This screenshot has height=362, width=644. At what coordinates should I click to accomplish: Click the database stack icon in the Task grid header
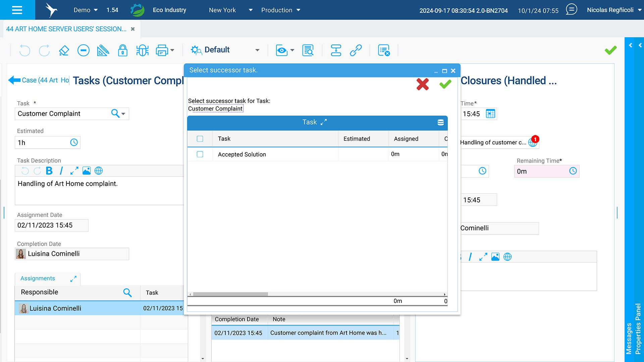440,123
